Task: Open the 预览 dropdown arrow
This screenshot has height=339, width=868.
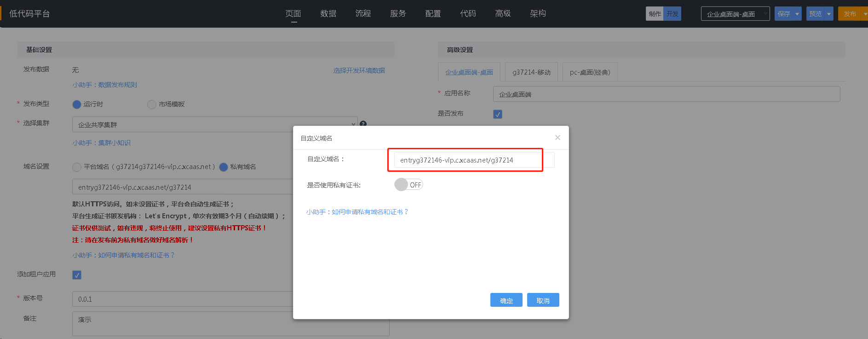Action: [829, 14]
